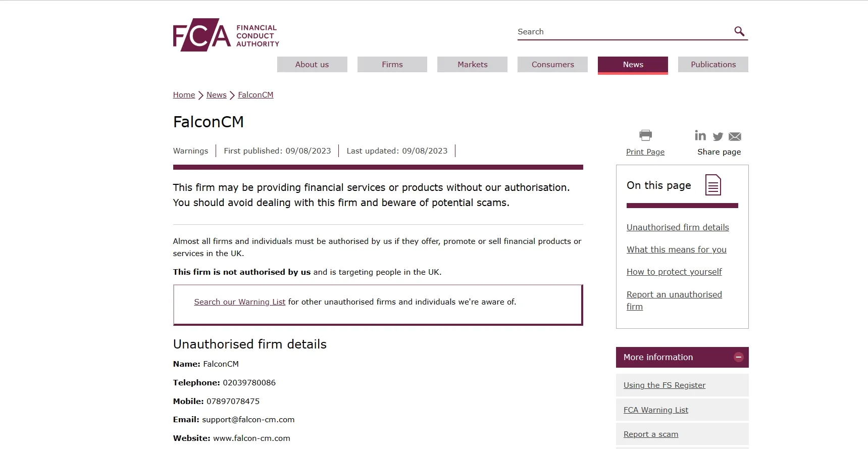
Task: Jump to Unauthorised firm details section
Action: (x=678, y=227)
